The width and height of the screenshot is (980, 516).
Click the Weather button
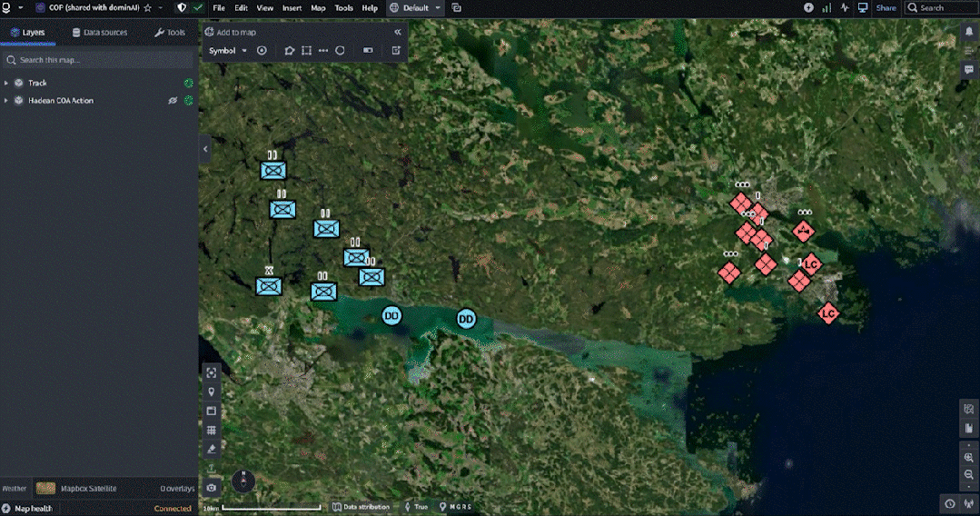[15, 489]
